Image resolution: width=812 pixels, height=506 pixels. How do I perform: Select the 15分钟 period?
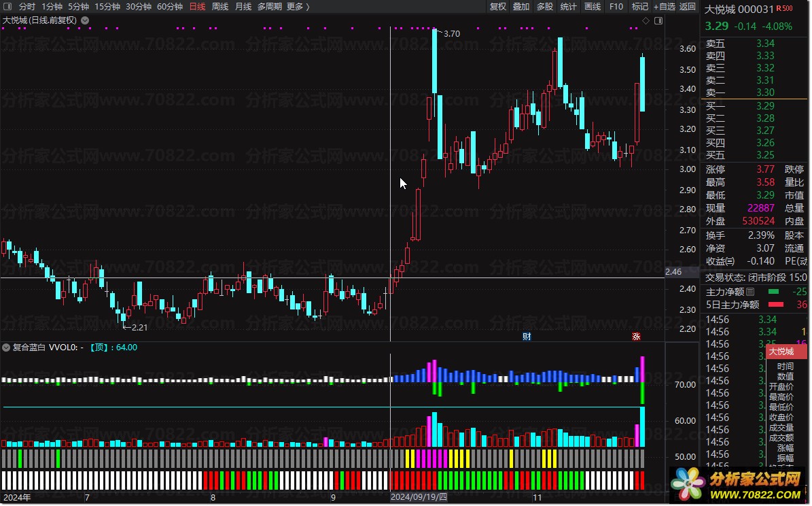pyautogui.click(x=107, y=6)
